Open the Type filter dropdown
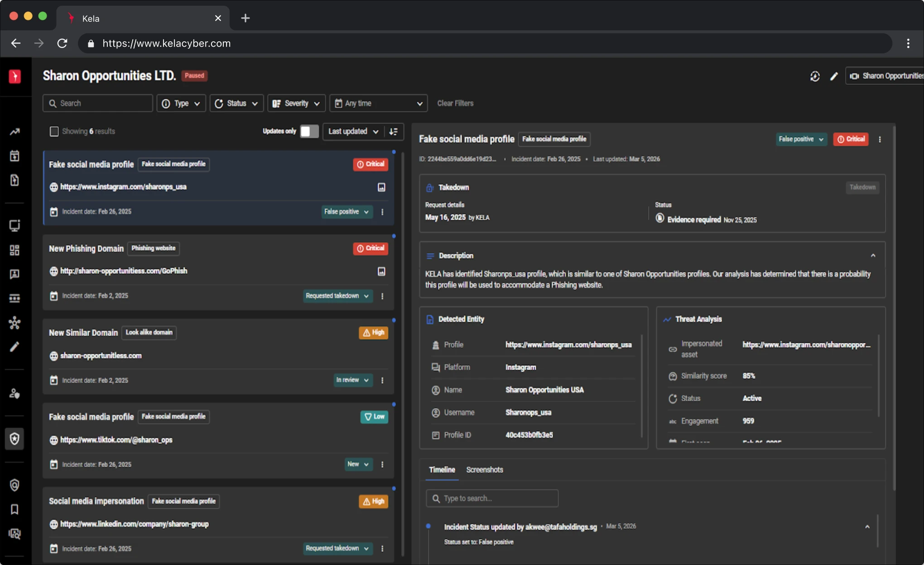Screen dimensions: 924x565 [x=181, y=103]
